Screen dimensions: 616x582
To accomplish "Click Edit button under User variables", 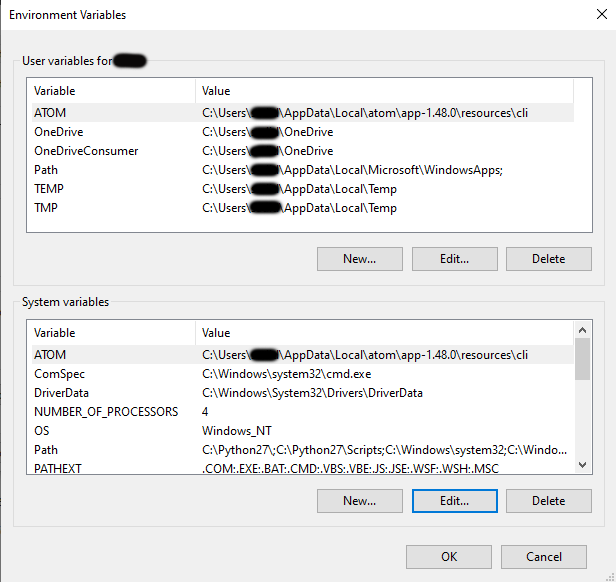I will (454, 259).
